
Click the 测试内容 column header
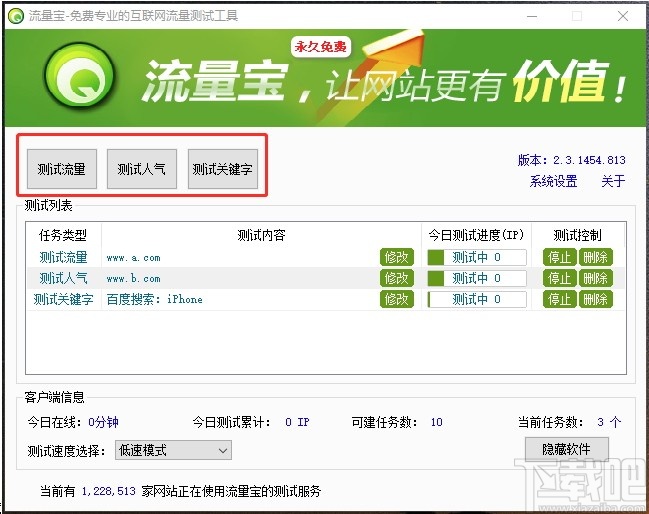point(261,235)
